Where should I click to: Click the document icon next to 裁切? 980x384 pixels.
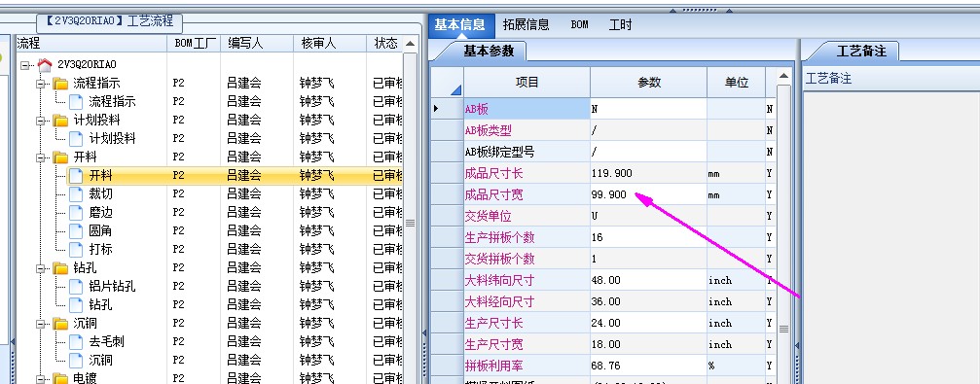point(76,193)
